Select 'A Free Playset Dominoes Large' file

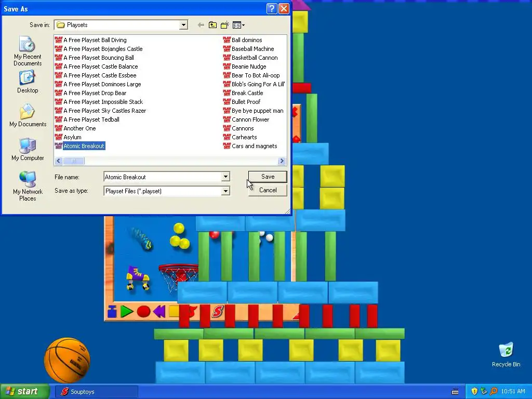click(98, 84)
